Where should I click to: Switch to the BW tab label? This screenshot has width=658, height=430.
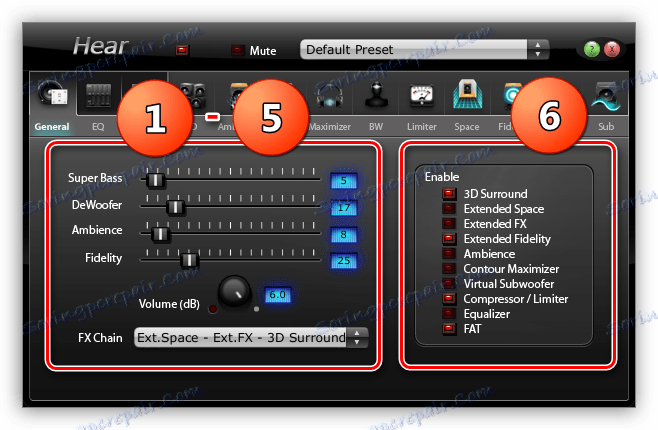(x=376, y=127)
